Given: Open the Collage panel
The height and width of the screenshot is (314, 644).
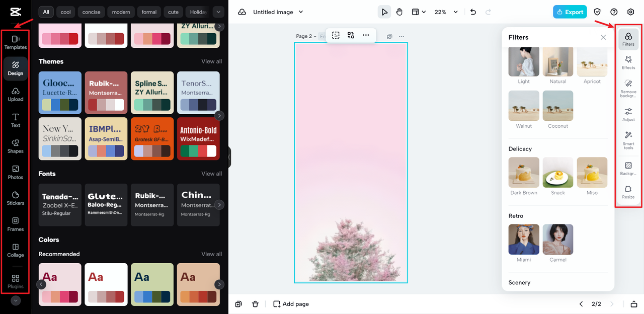Looking at the screenshot, I should [x=15, y=251].
